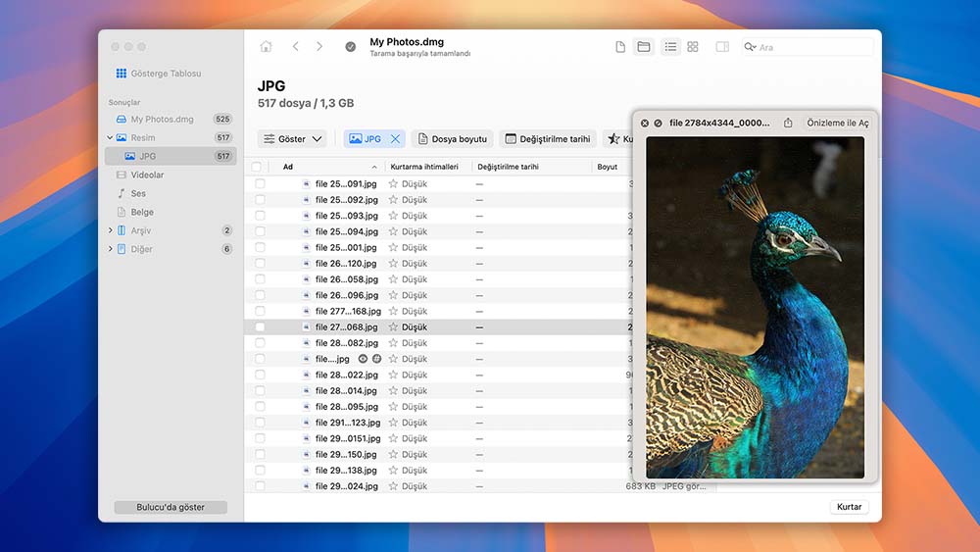This screenshot has height=552, width=980.
Task: Select the file 28...014.jpg row name
Action: coord(346,390)
